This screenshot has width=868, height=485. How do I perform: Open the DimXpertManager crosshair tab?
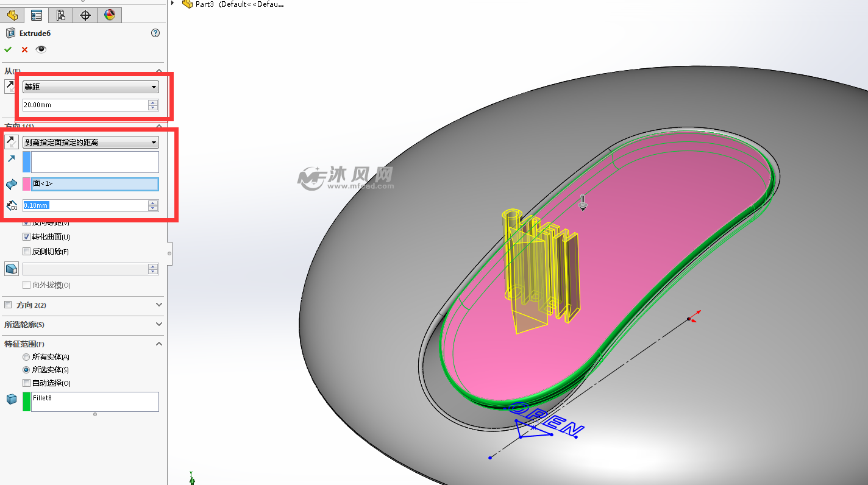[85, 15]
